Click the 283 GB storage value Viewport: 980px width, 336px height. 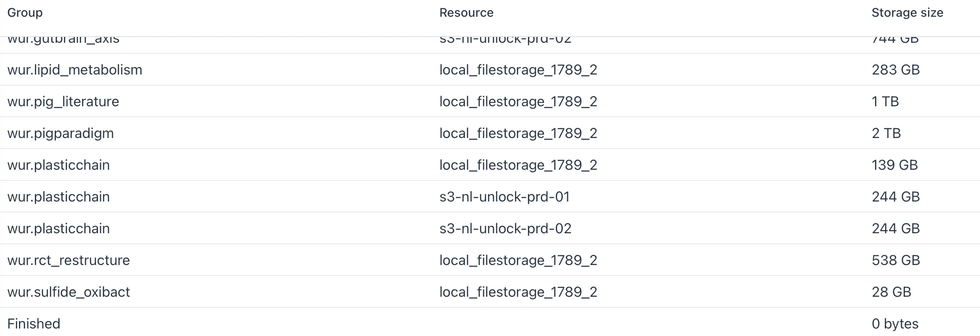click(x=895, y=70)
